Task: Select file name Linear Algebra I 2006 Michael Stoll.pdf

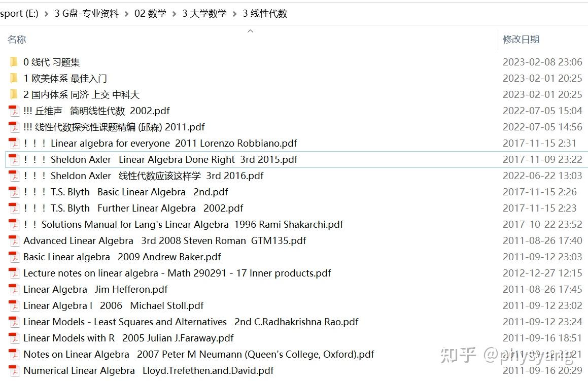Action: 114,305
